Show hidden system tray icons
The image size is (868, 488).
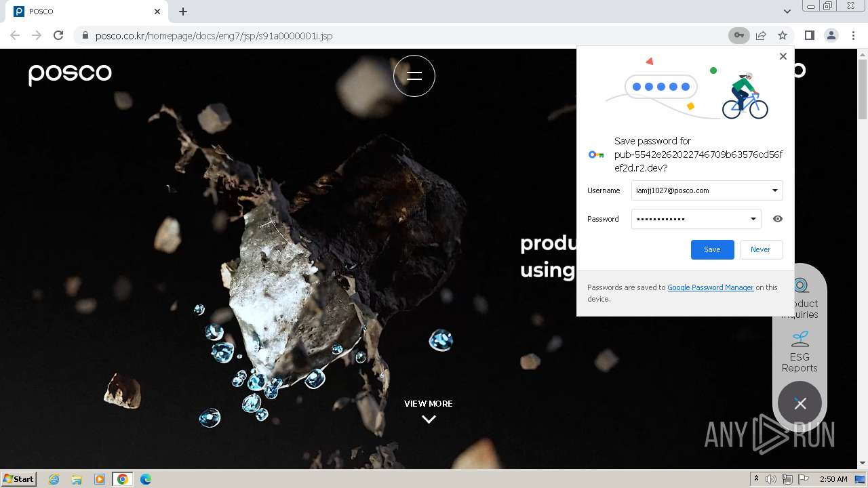tap(756, 479)
